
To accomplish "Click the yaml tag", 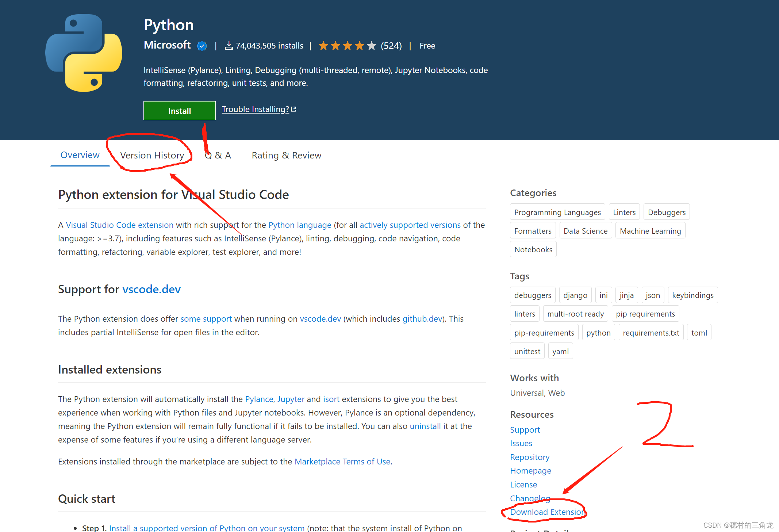I will pos(560,351).
